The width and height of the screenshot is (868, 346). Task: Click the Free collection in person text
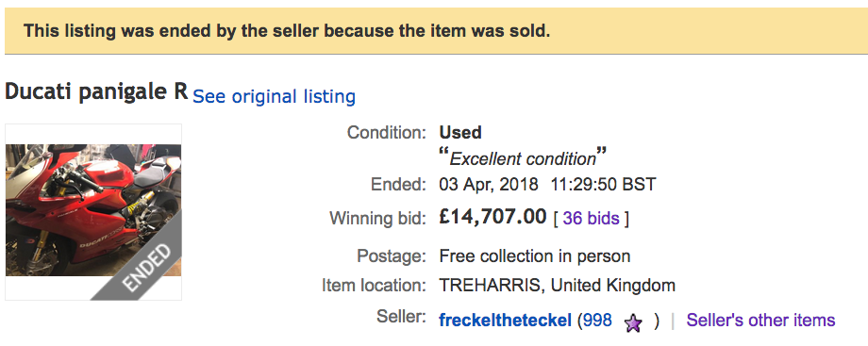point(535,256)
